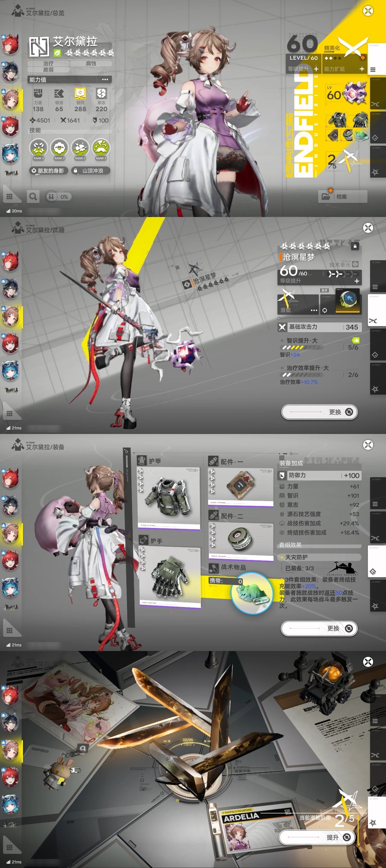Click the refresh icon beside the weapon gem
386x868 pixels.
[x=324, y=310]
